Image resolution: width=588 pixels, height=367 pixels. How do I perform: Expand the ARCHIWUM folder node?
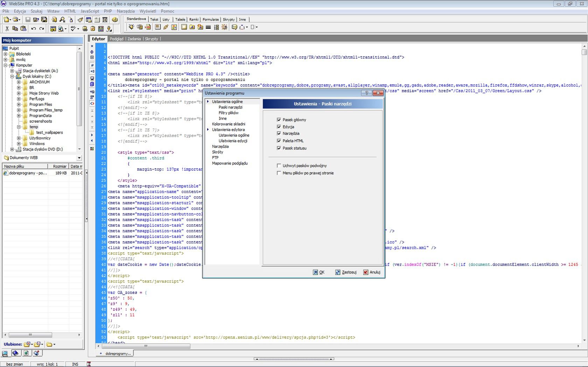pos(19,82)
